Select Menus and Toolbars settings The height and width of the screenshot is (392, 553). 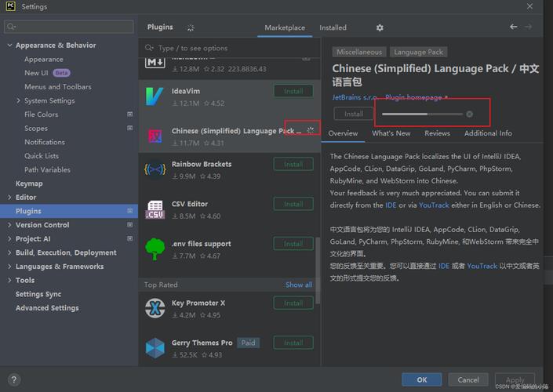tap(58, 87)
